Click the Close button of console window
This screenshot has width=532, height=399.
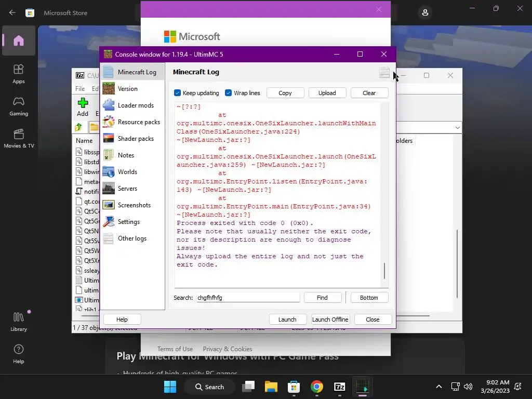[x=373, y=320]
